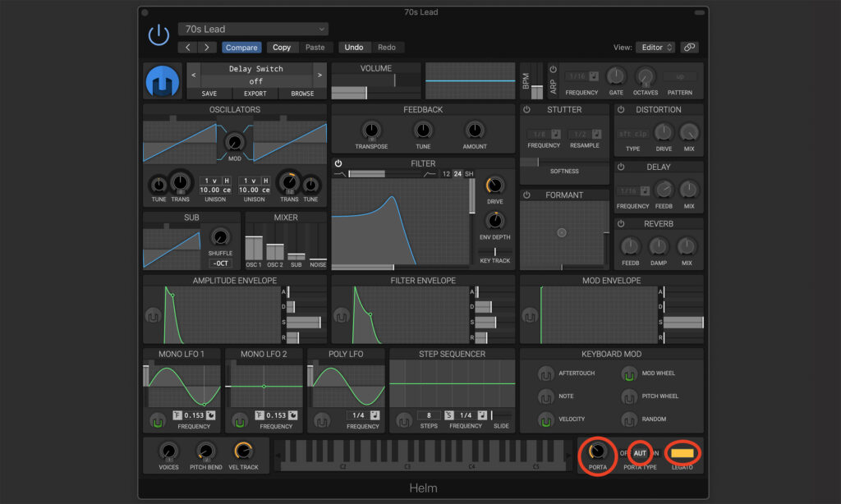Click the Velocity modulation icon
The height and width of the screenshot is (504, 841).
click(x=545, y=419)
